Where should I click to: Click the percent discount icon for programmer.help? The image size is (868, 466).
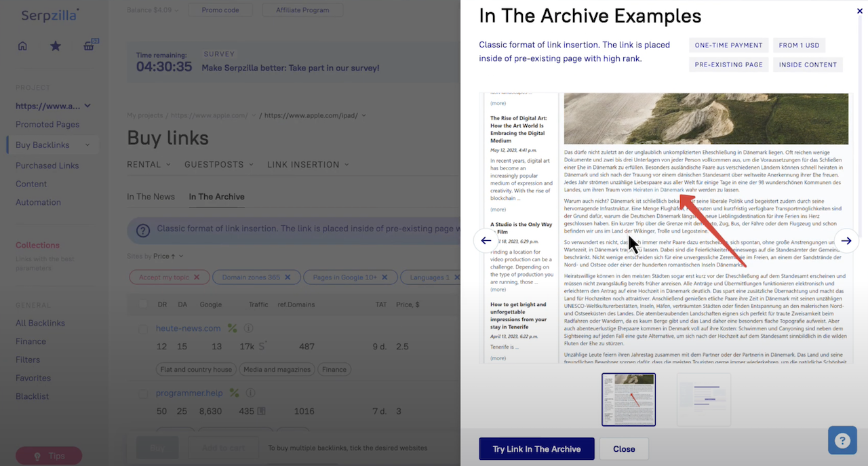234,393
